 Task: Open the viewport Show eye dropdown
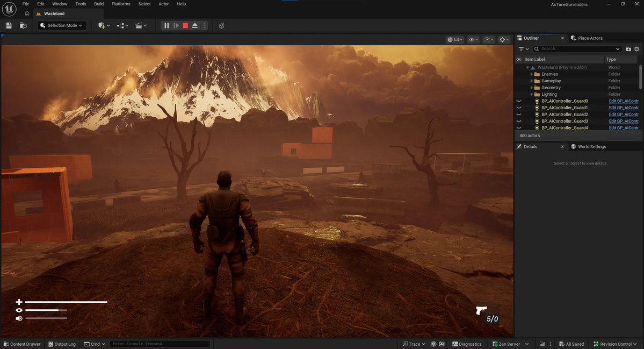coord(473,39)
